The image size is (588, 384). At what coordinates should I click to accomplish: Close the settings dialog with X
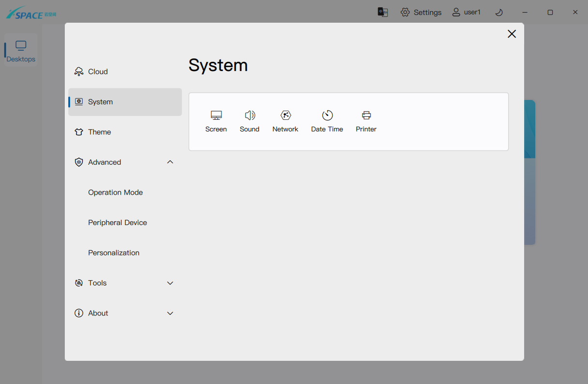pyautogui.click(x=512, y=34)
